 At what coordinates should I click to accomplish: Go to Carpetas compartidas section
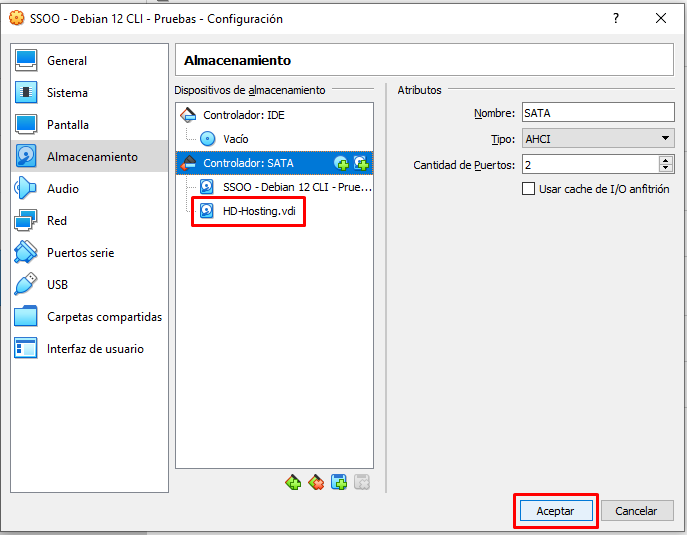(x=104, y=317)
